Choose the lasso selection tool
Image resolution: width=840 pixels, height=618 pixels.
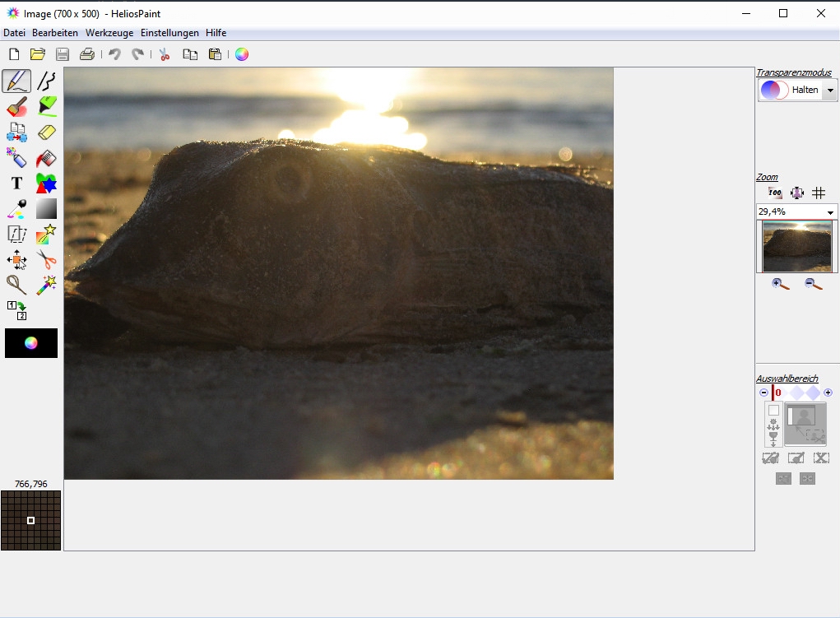coord(16,286)
